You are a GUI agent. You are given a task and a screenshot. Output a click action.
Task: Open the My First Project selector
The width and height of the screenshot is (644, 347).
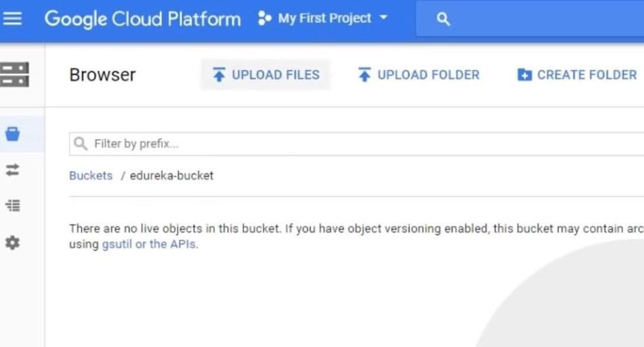[323, 18]
